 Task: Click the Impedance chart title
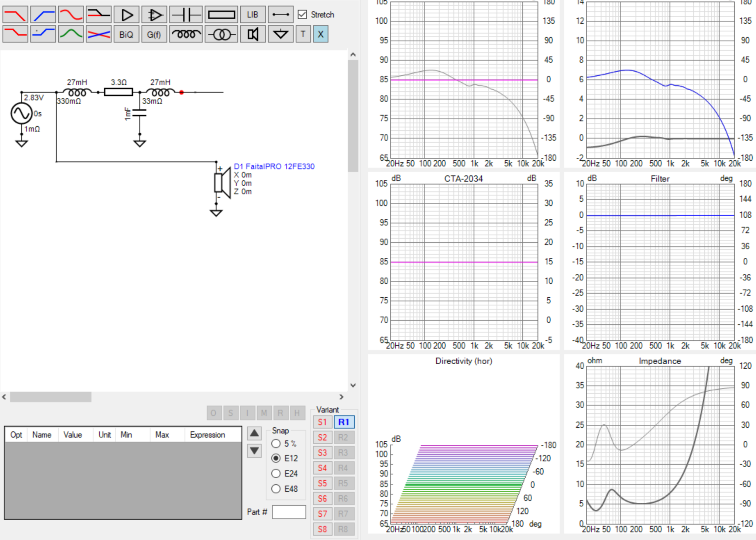pyautogui.click(x=660, y=361)
